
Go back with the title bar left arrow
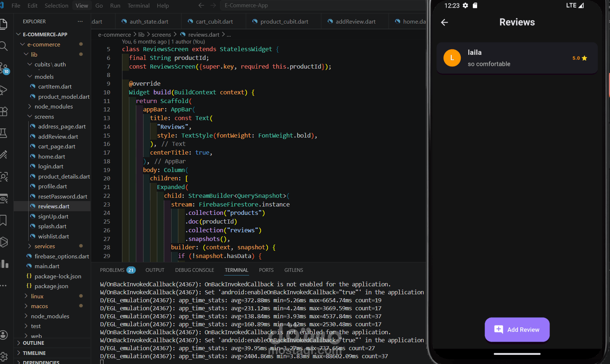click(202, 5)
